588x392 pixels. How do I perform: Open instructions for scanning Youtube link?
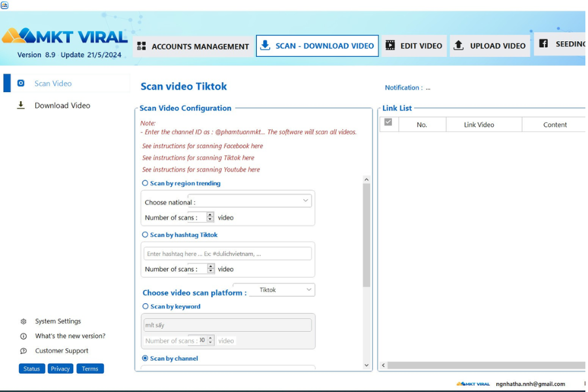(201, 170)
